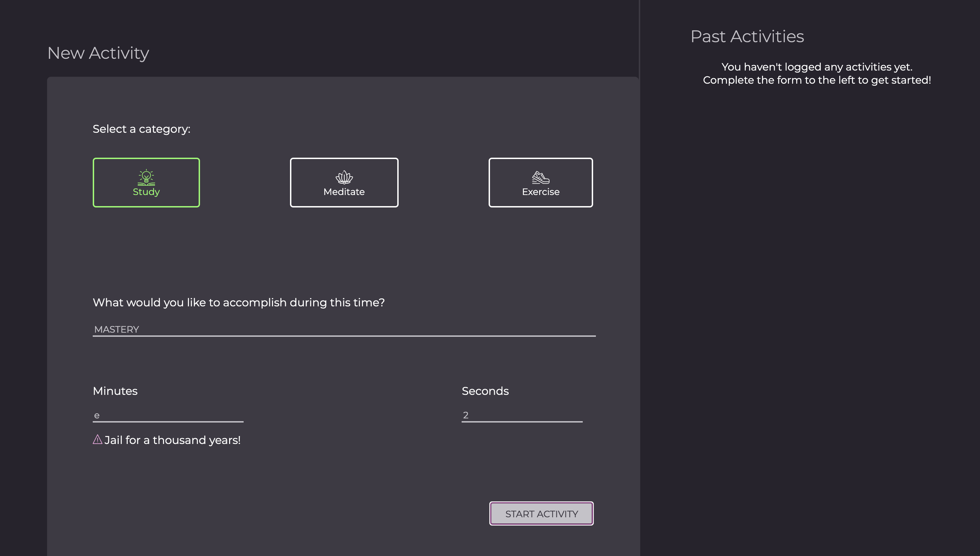Click the Past Activities heading

tap(747, 37)
